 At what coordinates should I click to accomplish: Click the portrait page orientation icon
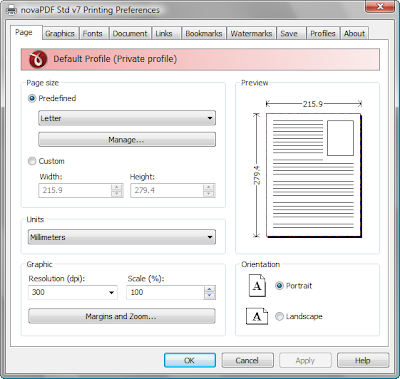[x=257, y=286]
